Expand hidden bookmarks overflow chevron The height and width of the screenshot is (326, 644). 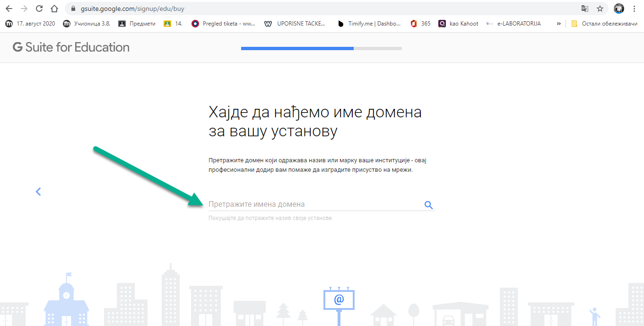click(558, 24)
